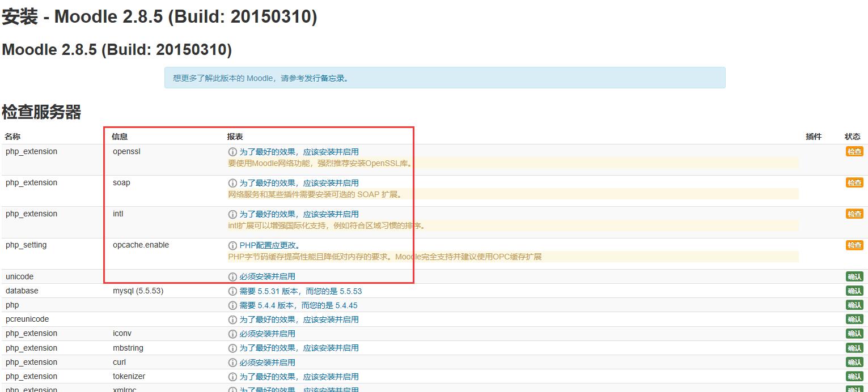
Task: Select the curl info cell
Action: pos(119,362)
